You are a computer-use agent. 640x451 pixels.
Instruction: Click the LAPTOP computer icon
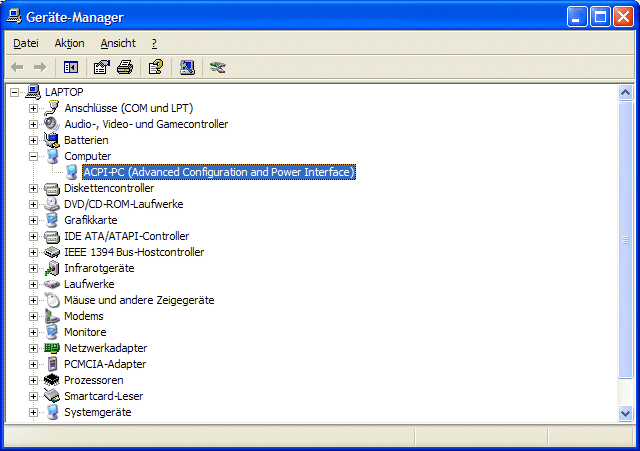pyautogui.click(x=33, y=92)
